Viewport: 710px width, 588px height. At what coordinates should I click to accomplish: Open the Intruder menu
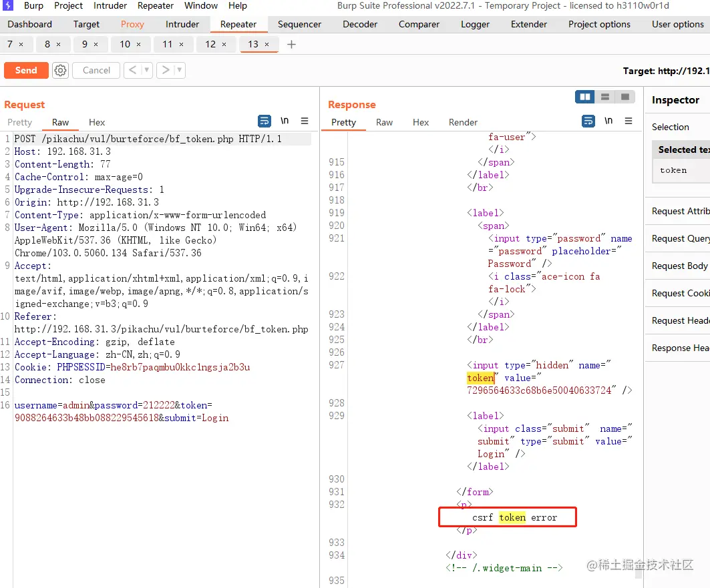(110, 5)
